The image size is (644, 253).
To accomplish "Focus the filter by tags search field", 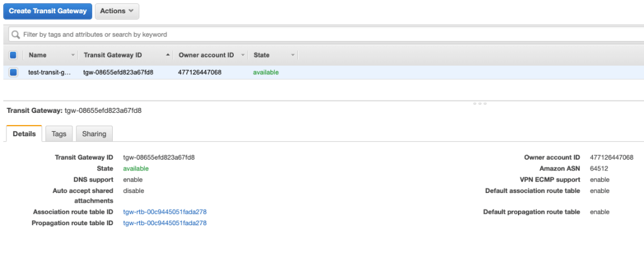I will (x=252, y=35).
